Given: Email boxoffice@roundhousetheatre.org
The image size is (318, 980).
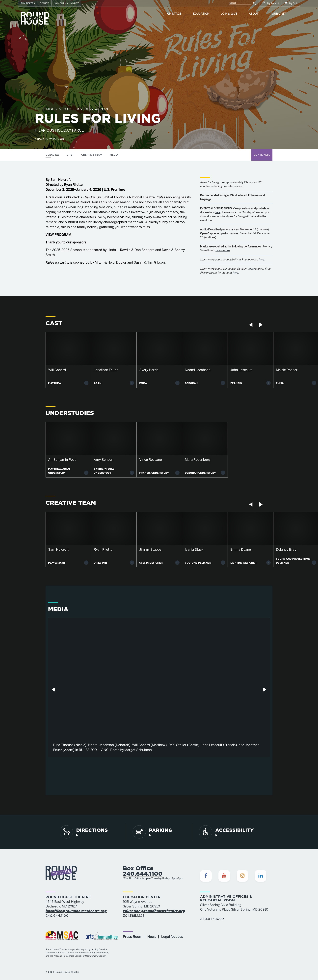Looking at the screenshot, I should tap(76, 911).
